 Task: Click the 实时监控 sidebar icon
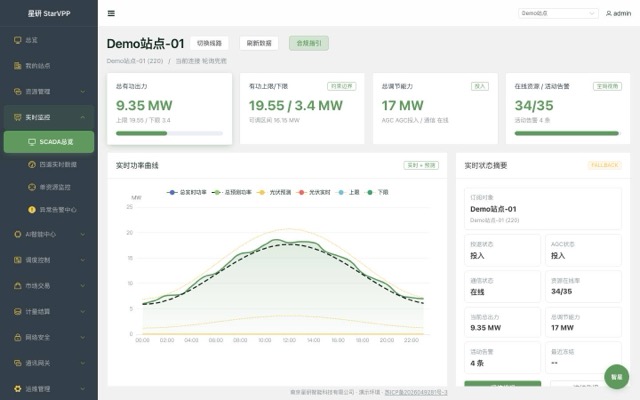[x=18, y=117]
